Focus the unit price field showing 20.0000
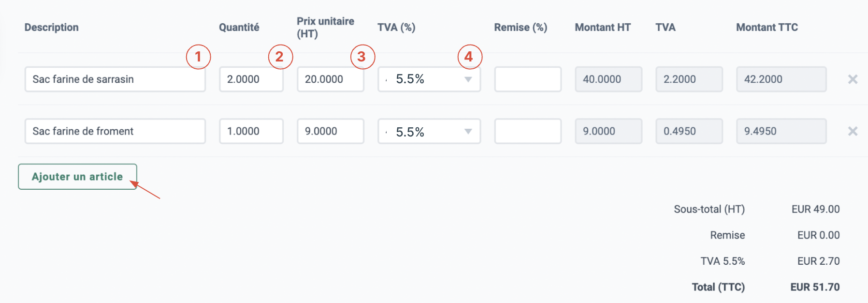The height and width of the screenshot is (303, 868). click(x=331, y=79)
